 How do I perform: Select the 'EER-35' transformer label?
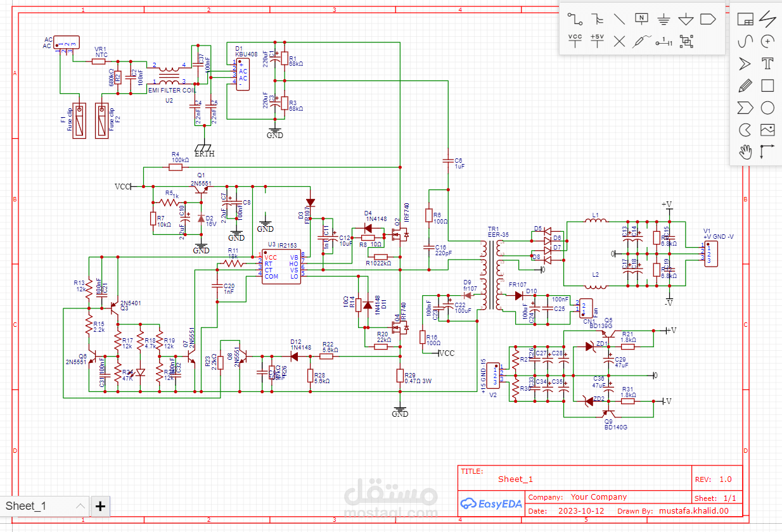pos(497,234)
